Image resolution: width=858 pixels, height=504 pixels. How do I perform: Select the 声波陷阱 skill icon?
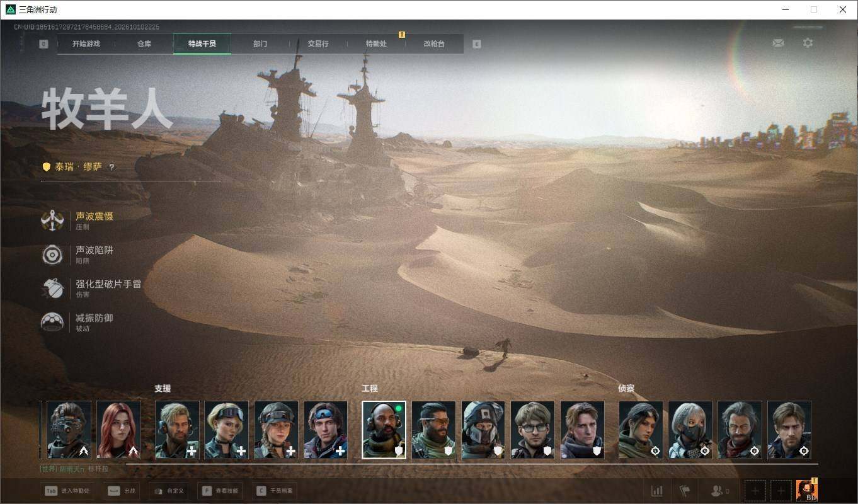52,255
